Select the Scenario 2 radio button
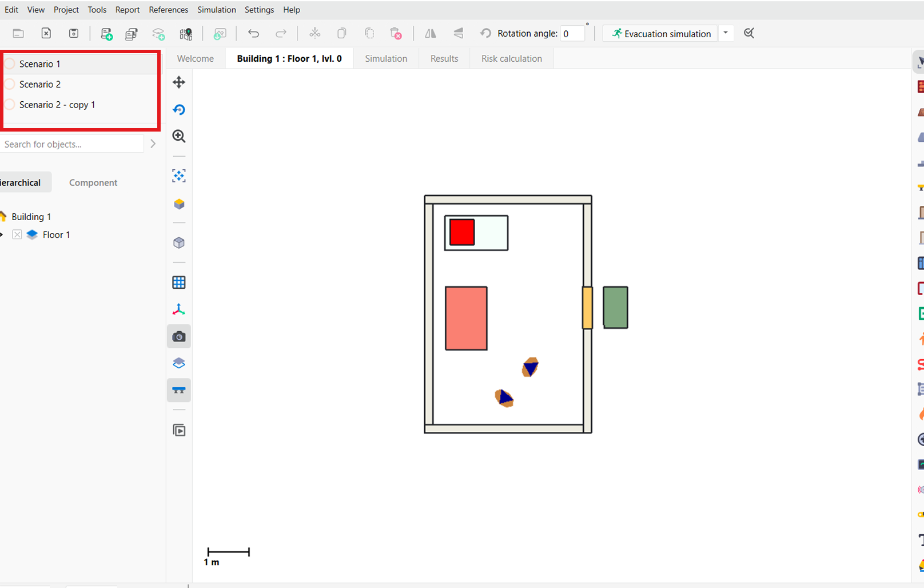The width and height of the screenshot is (924, 588). click(10, 84)
